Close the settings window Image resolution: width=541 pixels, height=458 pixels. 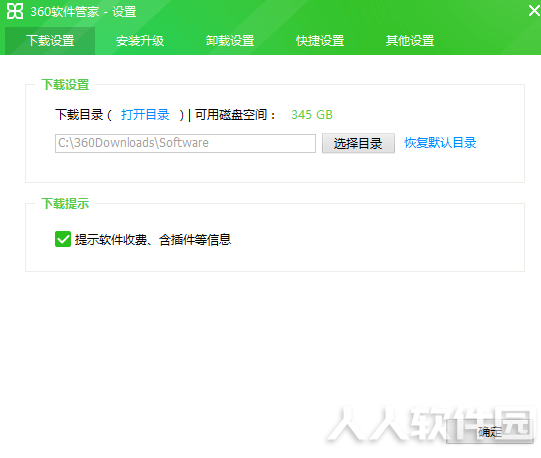pos(534,11)
